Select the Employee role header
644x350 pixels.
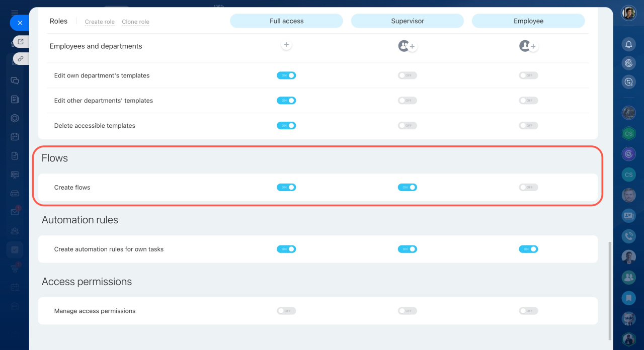pos(528,21)
